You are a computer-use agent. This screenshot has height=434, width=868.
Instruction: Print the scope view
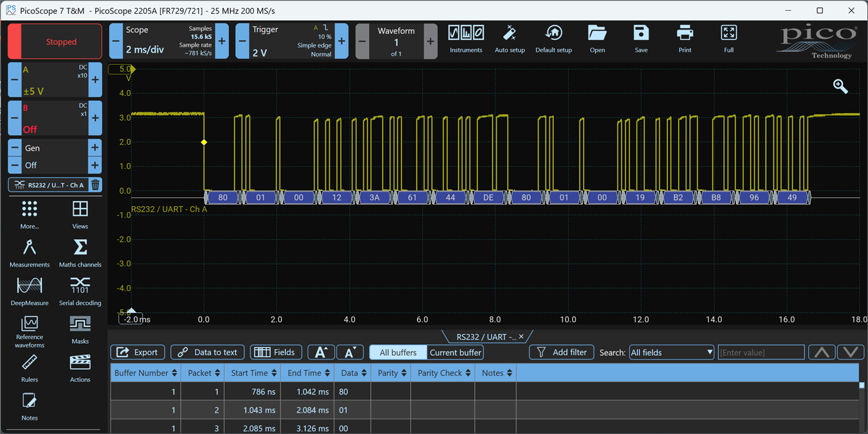click(x=685, y=40)
